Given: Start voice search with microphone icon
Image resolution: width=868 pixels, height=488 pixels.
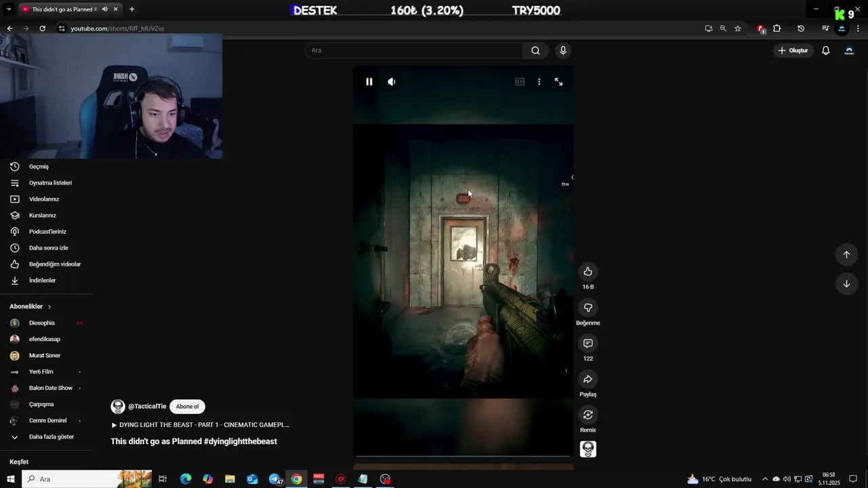Looking at the screenshot, I should pyautogui.click(x=563, y=50).
